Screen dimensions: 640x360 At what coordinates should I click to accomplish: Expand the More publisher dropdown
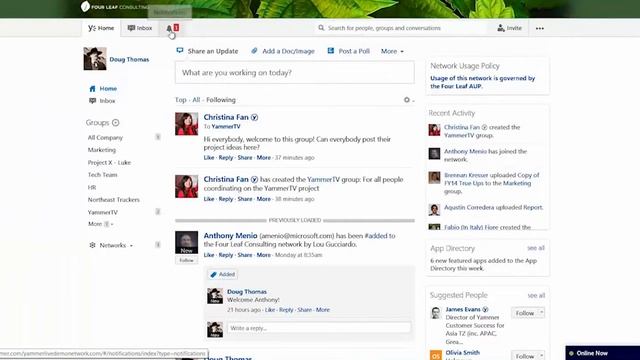coord(392,51)
